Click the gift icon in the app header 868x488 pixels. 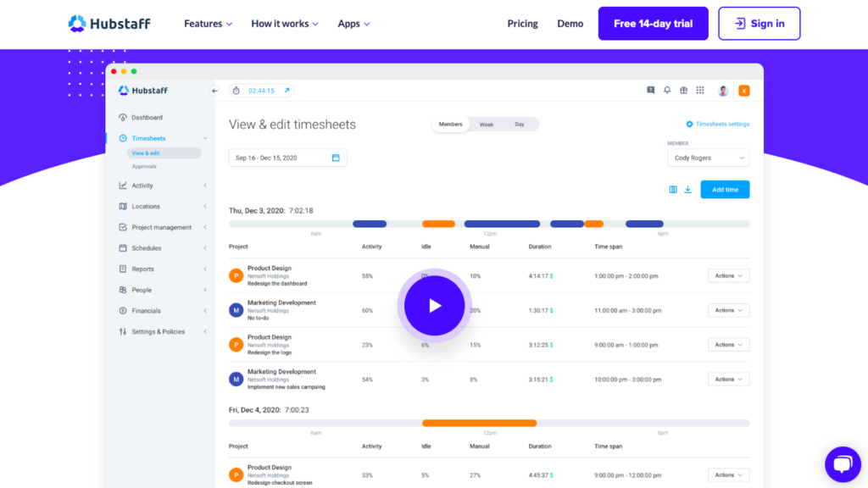point(684,90)
